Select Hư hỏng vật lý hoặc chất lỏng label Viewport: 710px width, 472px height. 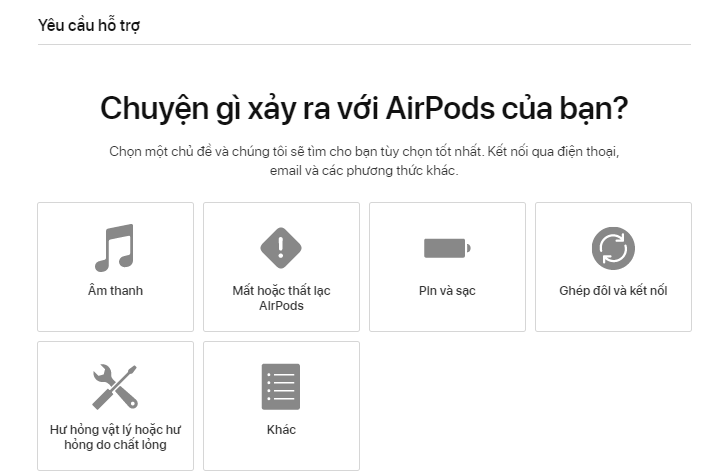tap(115, 437)
